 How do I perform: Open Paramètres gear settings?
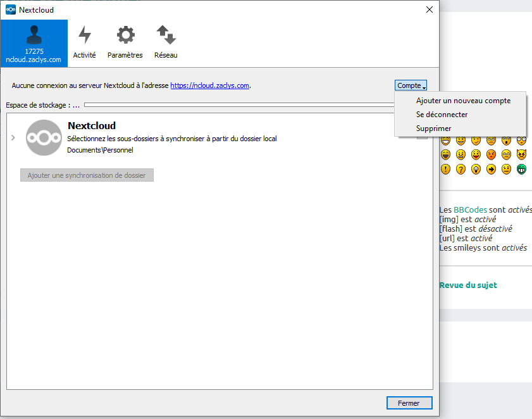125,43
